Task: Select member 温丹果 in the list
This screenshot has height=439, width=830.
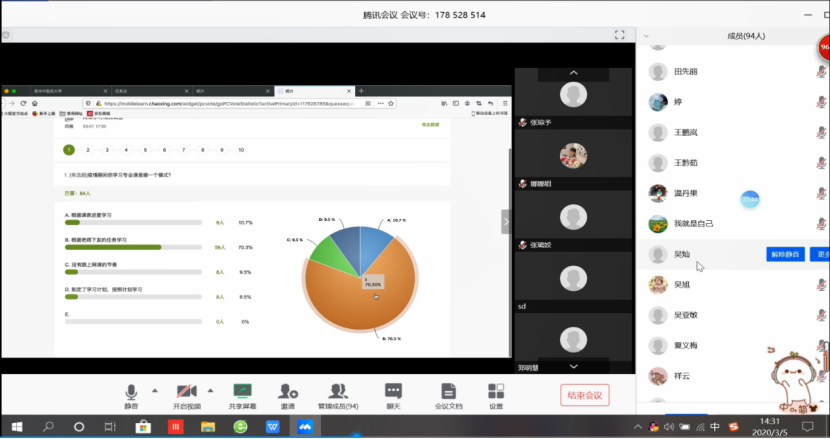Action: (690, 193)
